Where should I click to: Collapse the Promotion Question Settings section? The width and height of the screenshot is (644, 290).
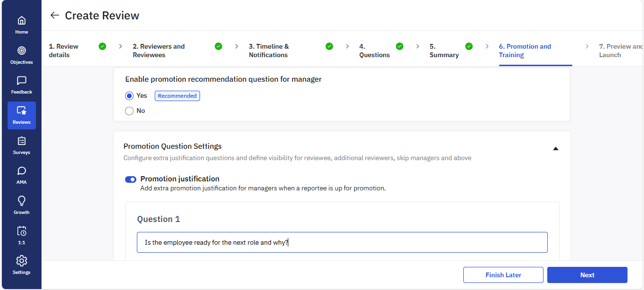pos(555,149)
